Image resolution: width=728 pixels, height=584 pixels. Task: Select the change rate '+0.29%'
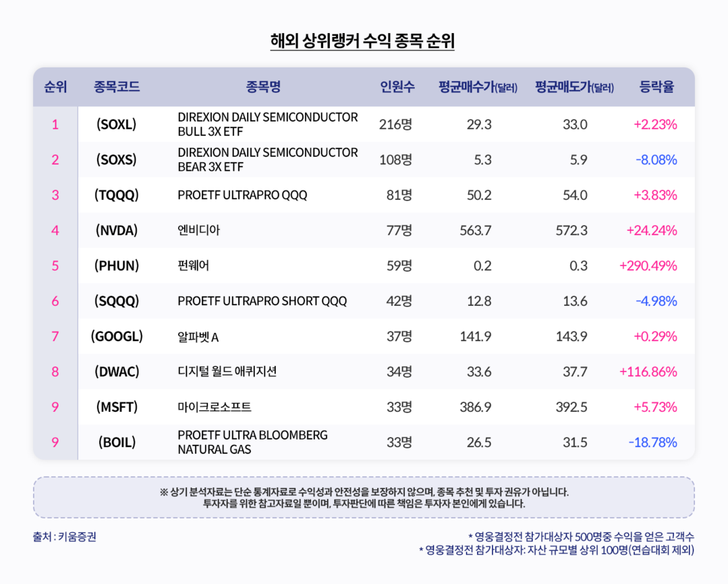click(655, 336)
